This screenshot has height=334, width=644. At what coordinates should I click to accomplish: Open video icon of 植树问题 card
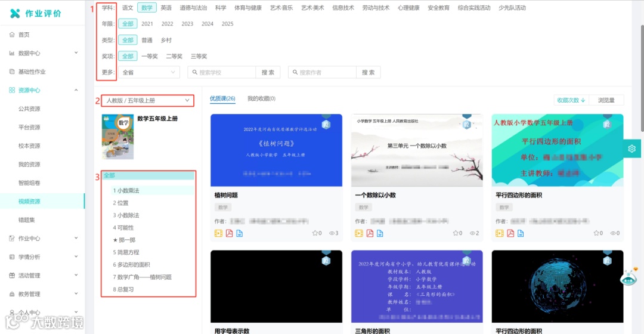(218, 233)
